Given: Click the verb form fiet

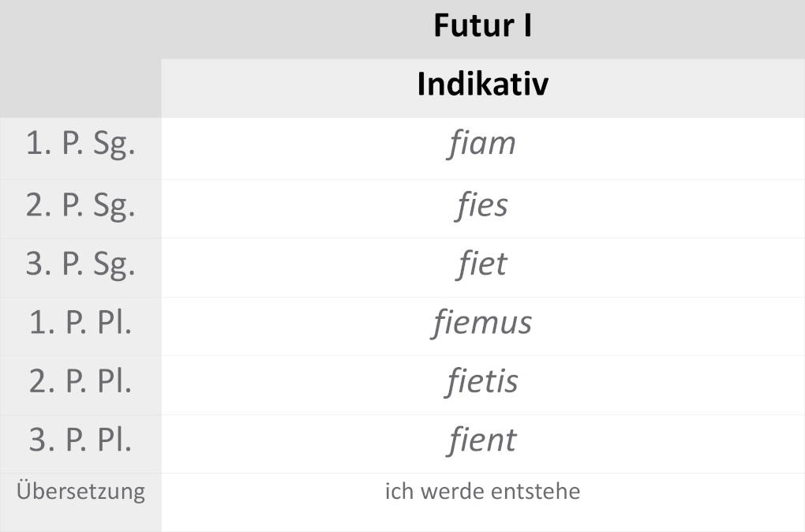Looking at the screenshot, I should [481, 264].
